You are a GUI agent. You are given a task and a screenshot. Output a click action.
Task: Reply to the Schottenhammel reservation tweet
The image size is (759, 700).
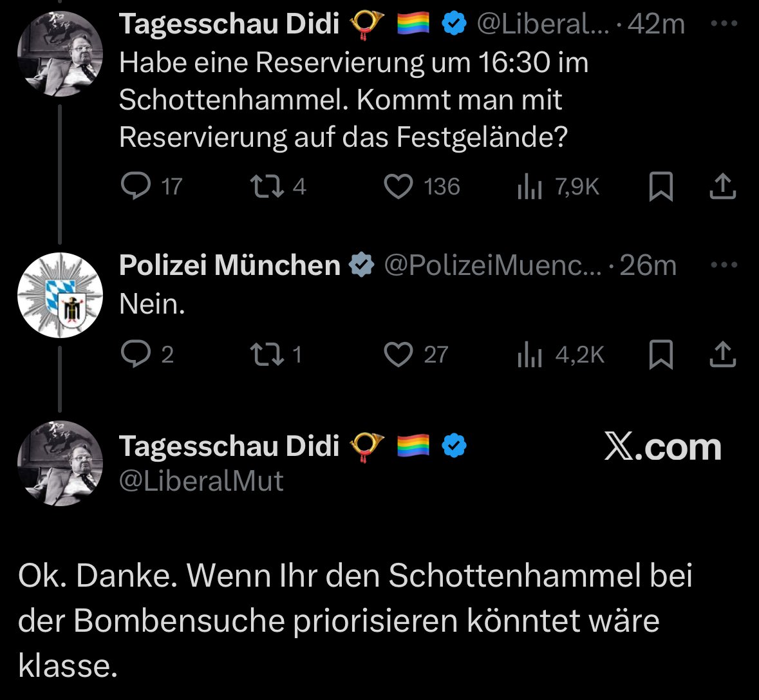point(135,187)
